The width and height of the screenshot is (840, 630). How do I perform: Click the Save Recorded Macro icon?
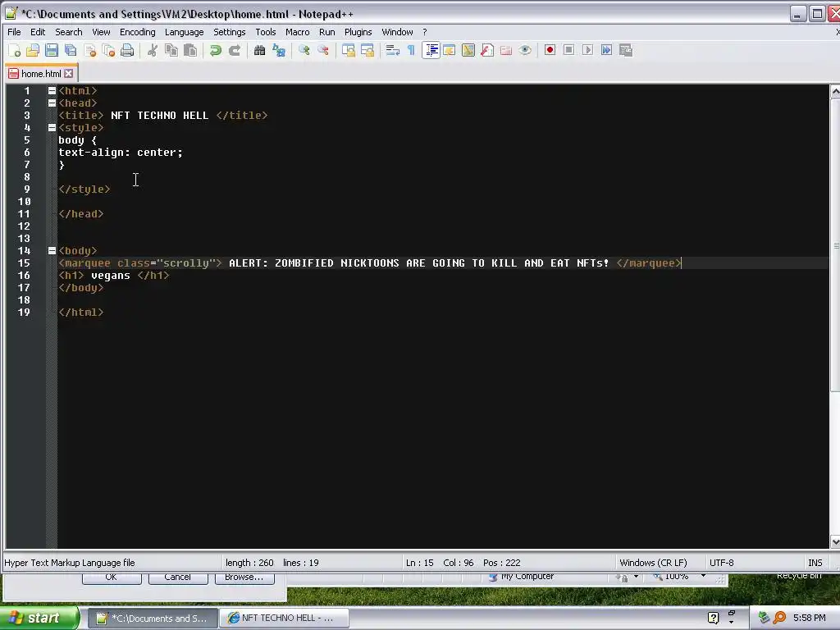pos(626,50)
